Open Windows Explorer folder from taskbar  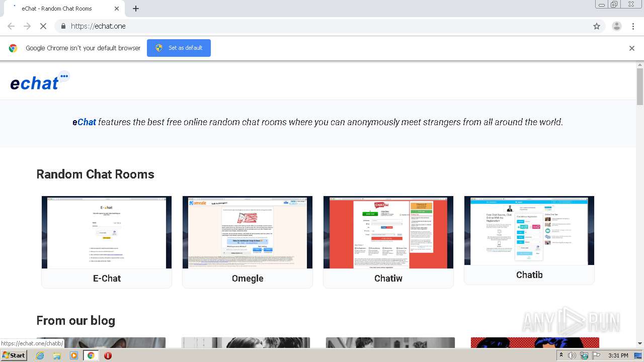[x=57, y=355]
